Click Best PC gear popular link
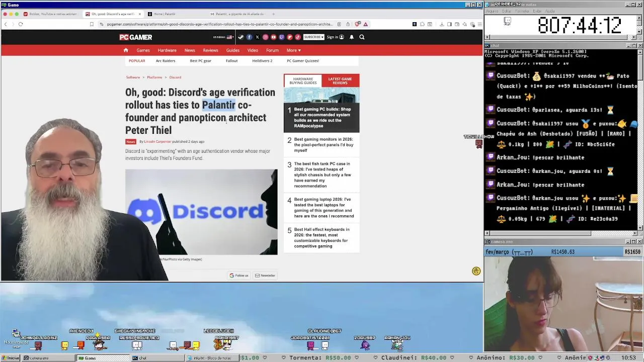This screenshot has height=362, width=644. 201,61
